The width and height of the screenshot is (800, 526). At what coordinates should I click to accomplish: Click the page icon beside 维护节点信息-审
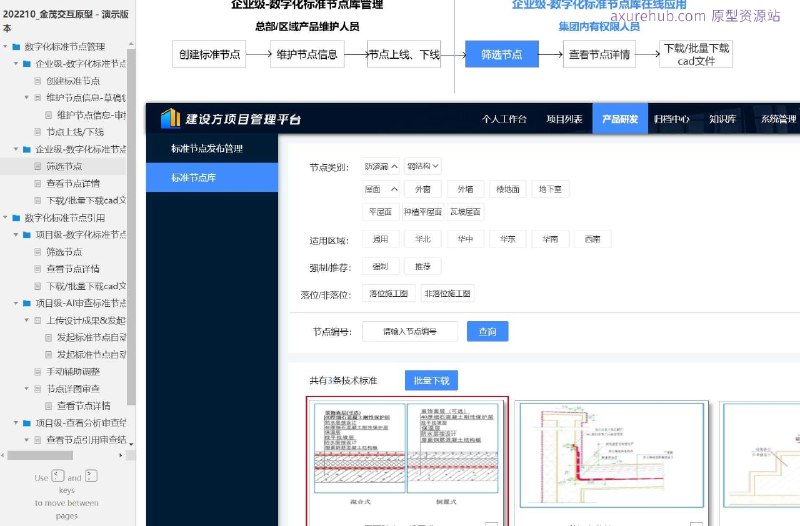click(48, 115)
